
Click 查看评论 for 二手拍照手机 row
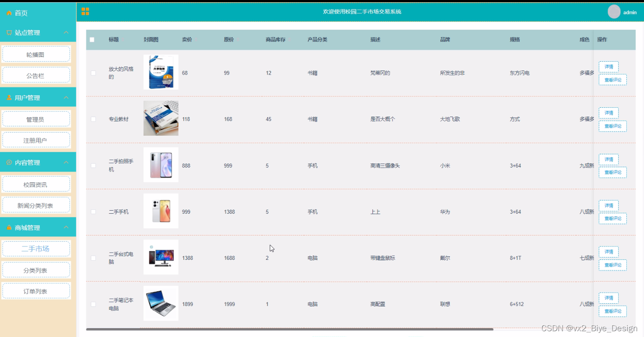point(613,172)
